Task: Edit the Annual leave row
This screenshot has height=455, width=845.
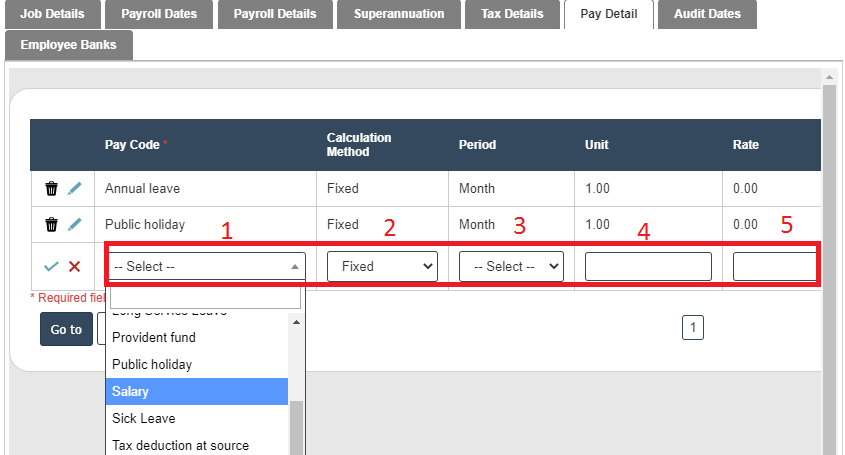Action: pyautogui.click(x=75, y=188)
